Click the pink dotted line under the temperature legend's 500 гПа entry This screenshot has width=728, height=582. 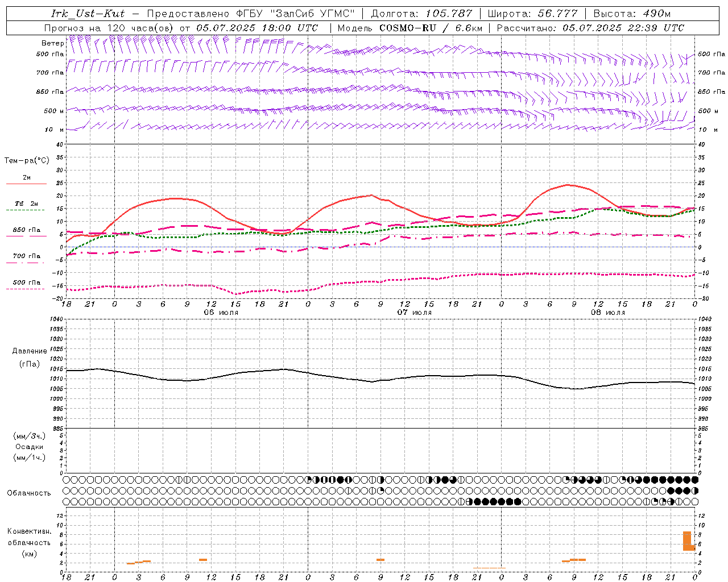coord(25,289)
